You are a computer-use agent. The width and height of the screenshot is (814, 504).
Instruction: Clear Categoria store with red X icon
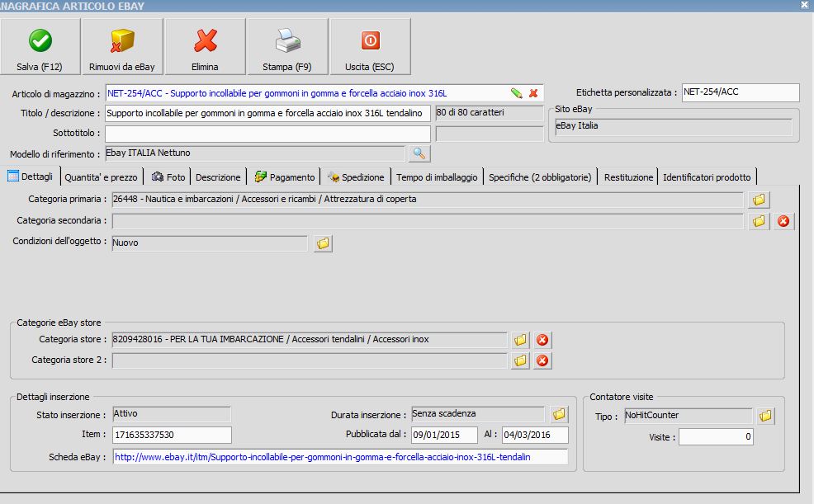(x=542, y=340)
